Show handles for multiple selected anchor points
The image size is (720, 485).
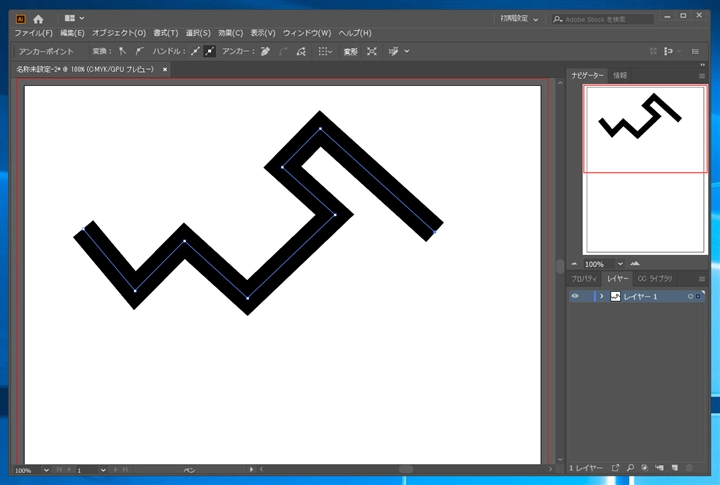point(196,51)
